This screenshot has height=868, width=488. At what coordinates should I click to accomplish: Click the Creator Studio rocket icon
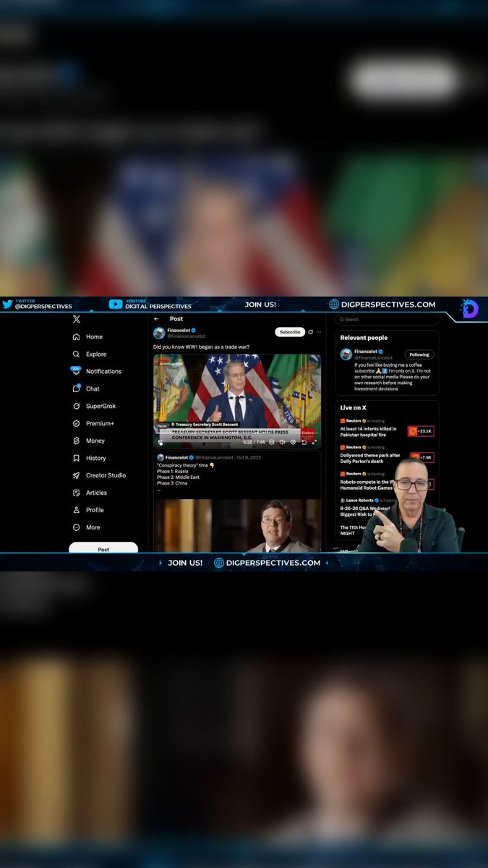[77, 476]
